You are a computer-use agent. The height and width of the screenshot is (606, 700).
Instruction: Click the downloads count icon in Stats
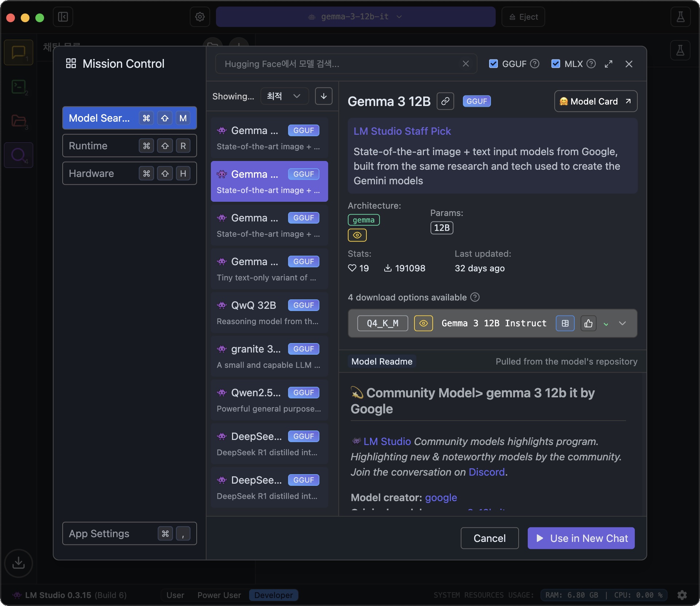[388, 268]
